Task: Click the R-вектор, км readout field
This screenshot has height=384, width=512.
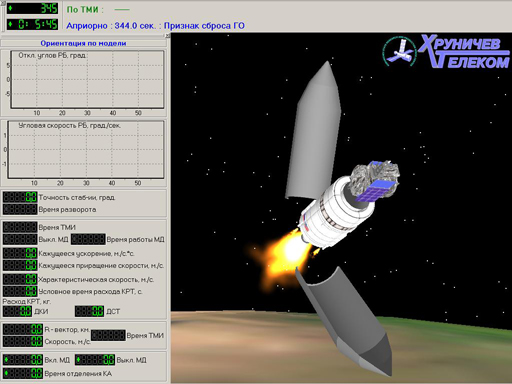Action: coord(23,329)
